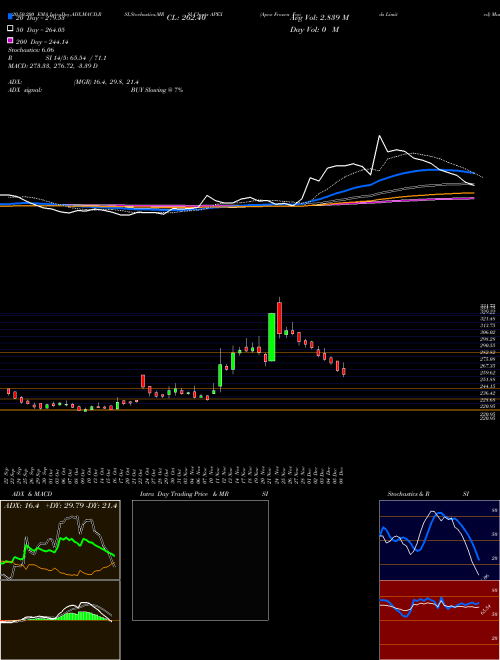Screen dimensions: 500x660
Task: Click the green MACD histogram bars
Action: click(x=80, y=615)
